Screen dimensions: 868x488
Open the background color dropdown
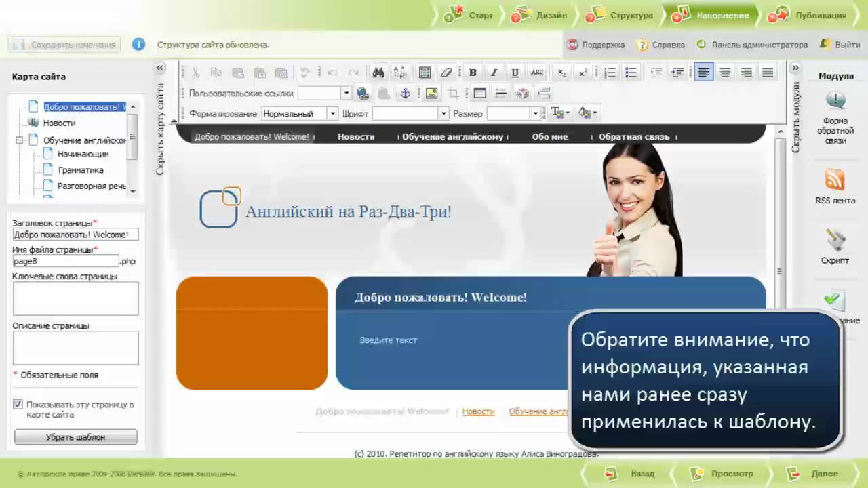587,113
